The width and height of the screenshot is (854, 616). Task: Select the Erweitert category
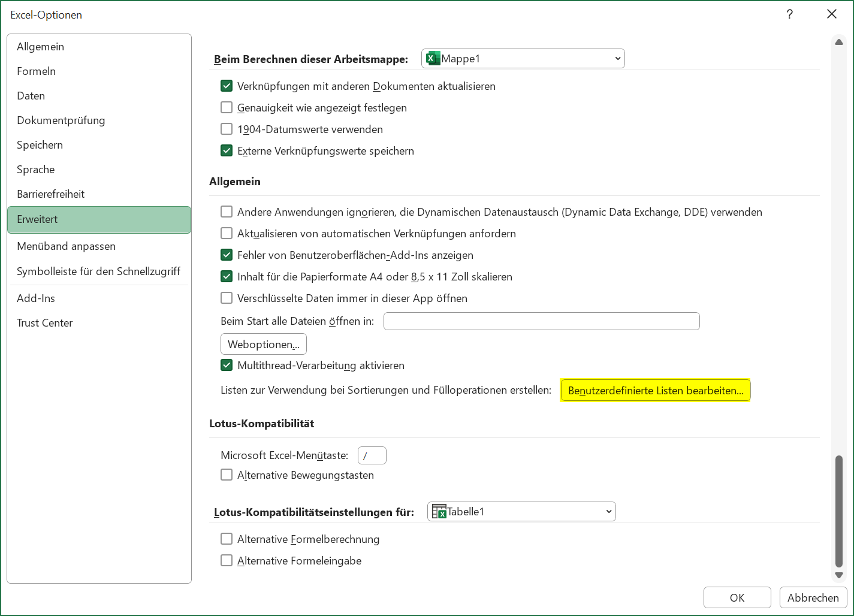point(99,219)
